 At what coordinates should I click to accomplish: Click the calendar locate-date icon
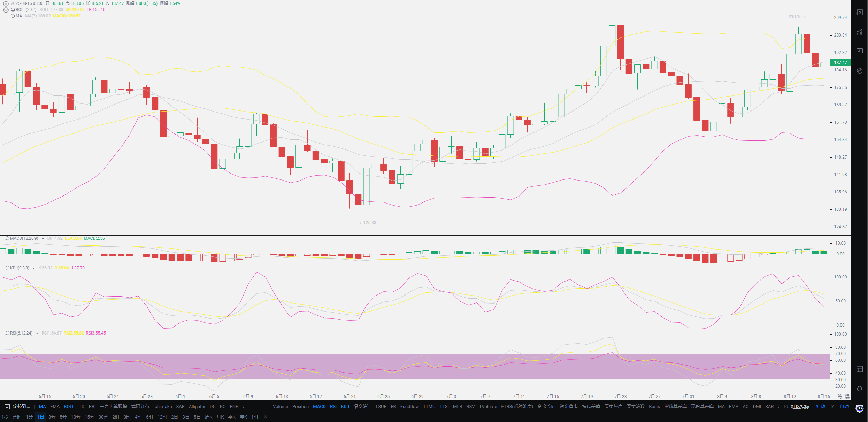pyautogui.click(x=7, y=407)
